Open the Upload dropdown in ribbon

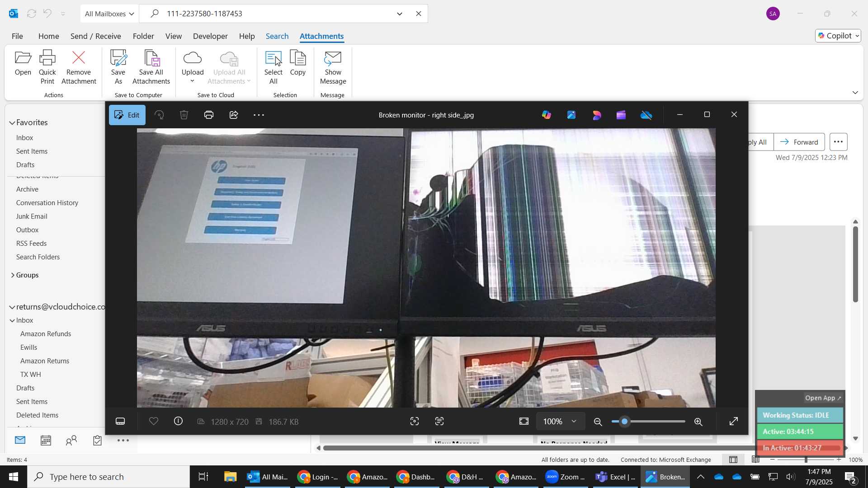point(193,67)
